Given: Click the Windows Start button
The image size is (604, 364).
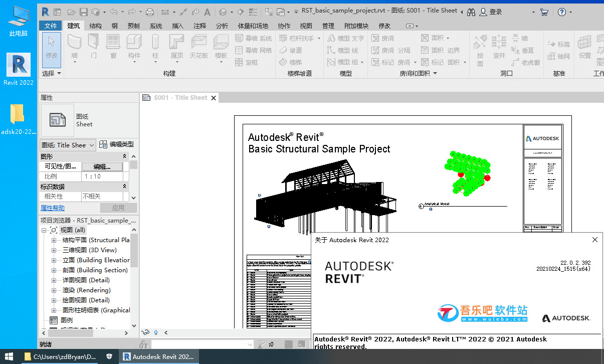Looking at the screenshot, I should click(x=10, y=356).
